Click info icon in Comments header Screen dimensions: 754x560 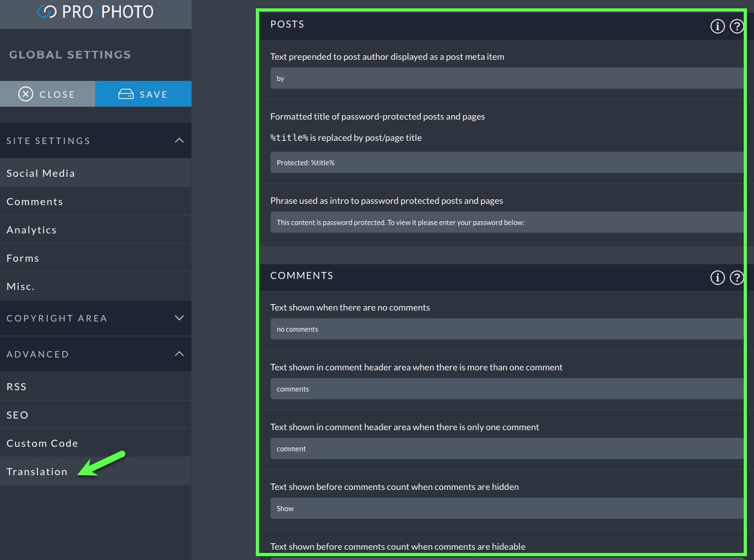point(717,278)
